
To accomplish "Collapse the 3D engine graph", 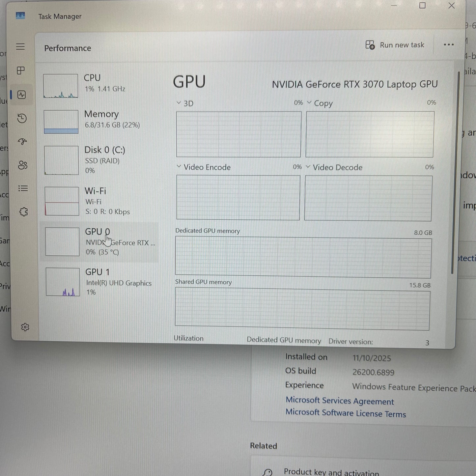I will pyautogui.click(x=179, y=103).
